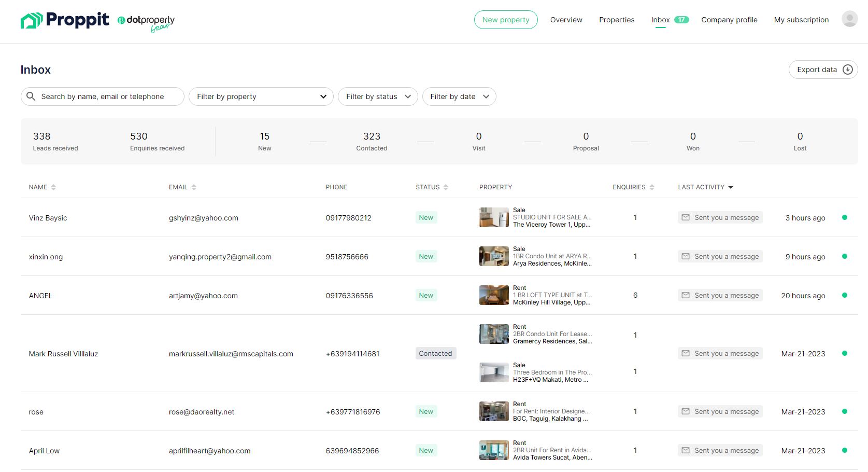868x472 pixels.
Task: Click envelope icon in April Low row
Action: (686, 450)
